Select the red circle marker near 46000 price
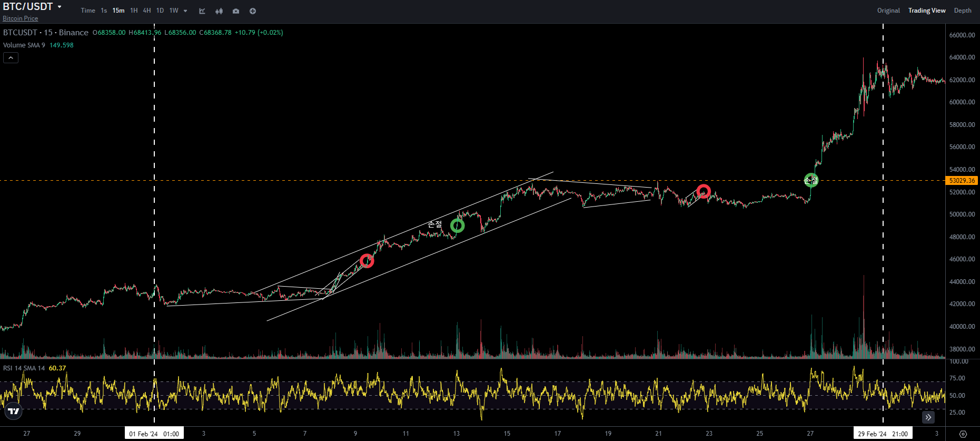 (x=367, y=261)
